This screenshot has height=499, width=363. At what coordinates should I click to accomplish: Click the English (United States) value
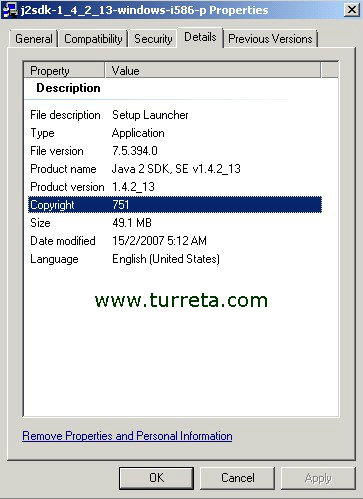coord(166,259)
